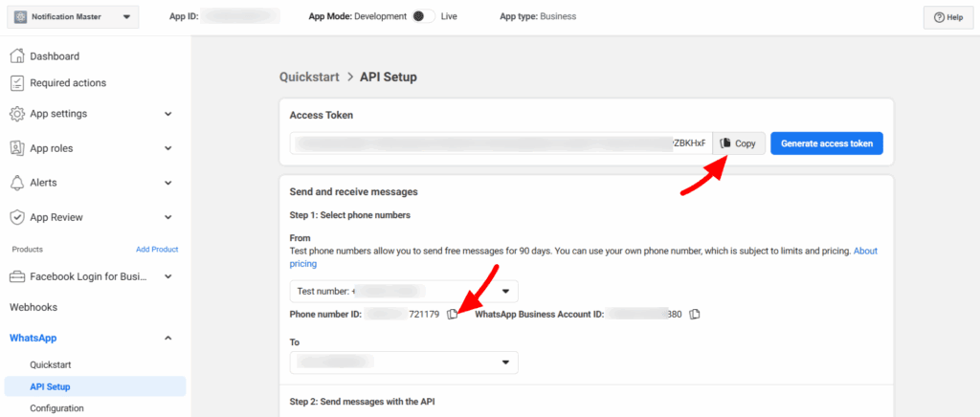Viewport: 980px width, 417px height.
Task: Click the Generate access token button
Action: [x=826, y=143]
